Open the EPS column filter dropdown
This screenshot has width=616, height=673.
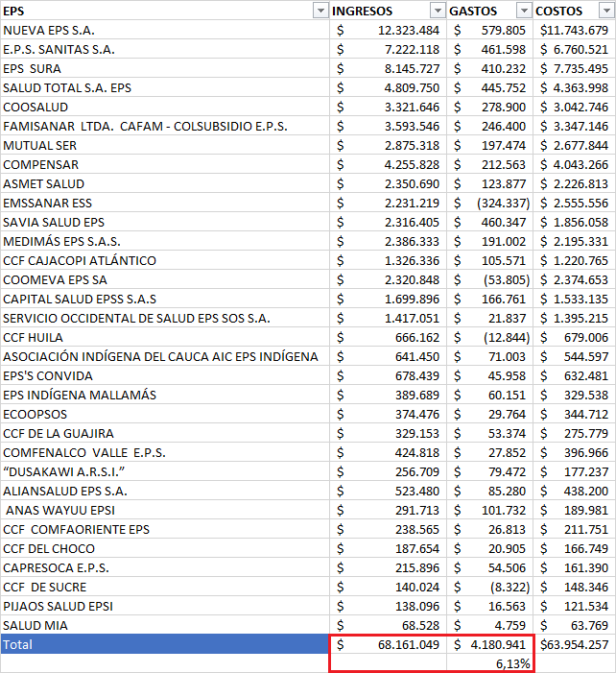tap(320, 11)
